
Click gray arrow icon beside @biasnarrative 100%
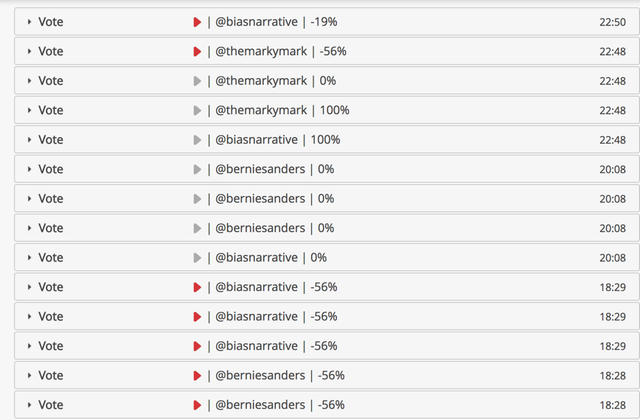coord(198,140)
